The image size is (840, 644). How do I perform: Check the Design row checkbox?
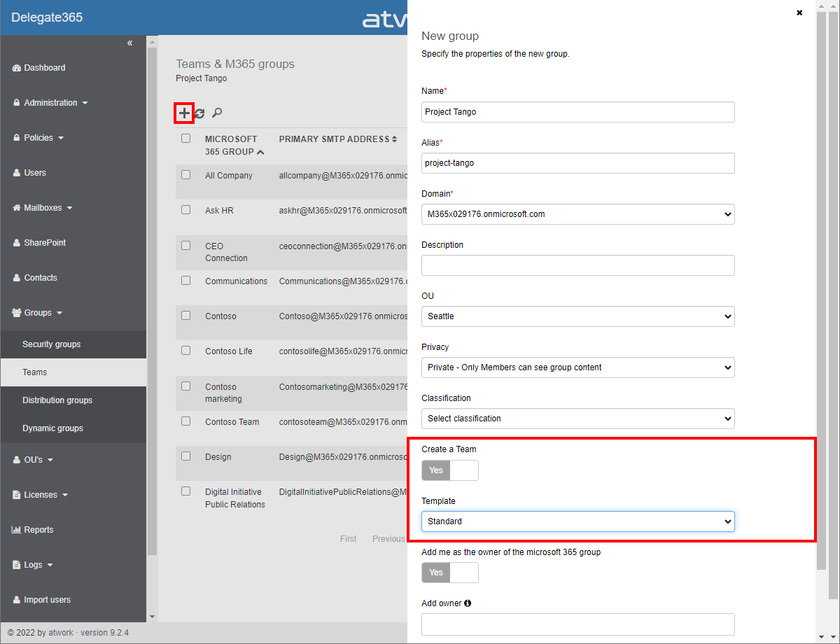click(185, 456)
